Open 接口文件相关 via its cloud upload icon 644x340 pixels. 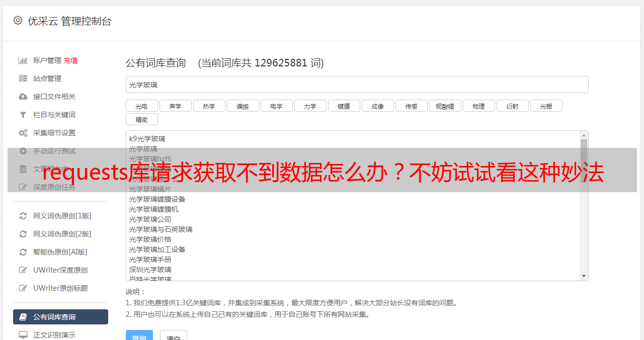23,97
